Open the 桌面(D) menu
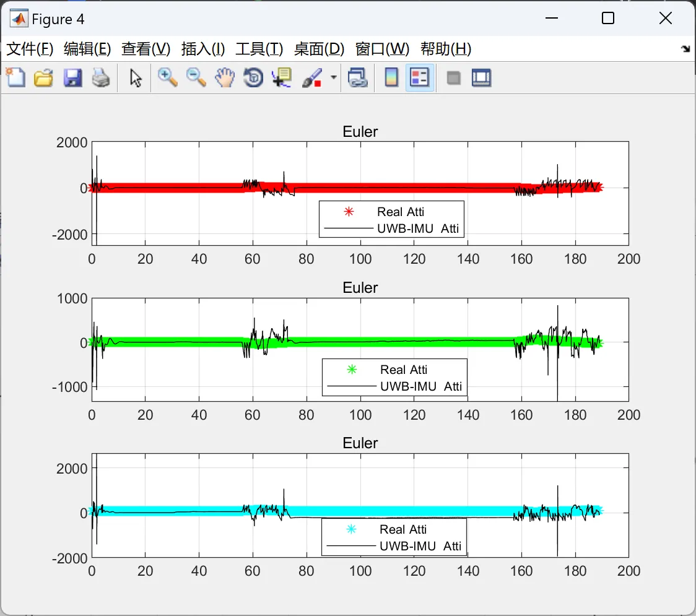696x616 pixels. tap(319, 49)
